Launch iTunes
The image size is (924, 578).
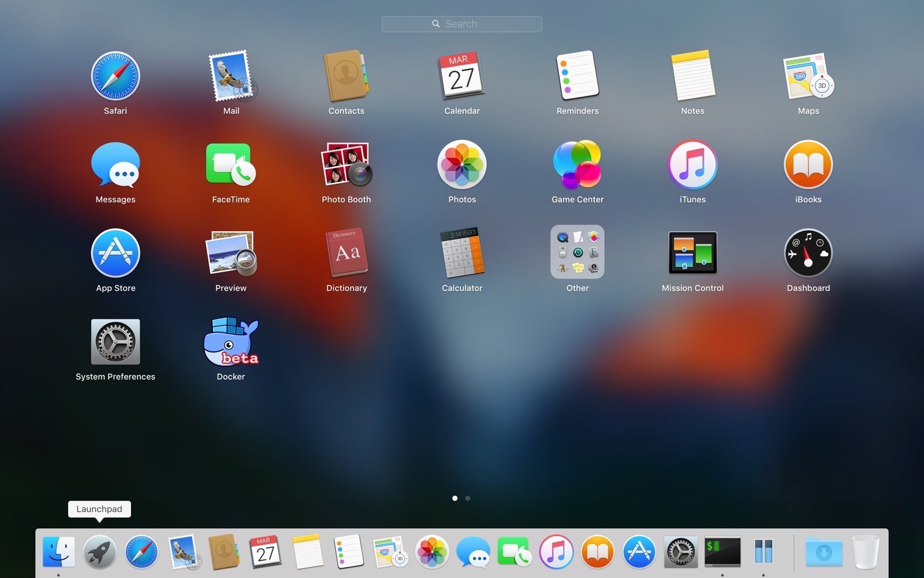(692, 164)
